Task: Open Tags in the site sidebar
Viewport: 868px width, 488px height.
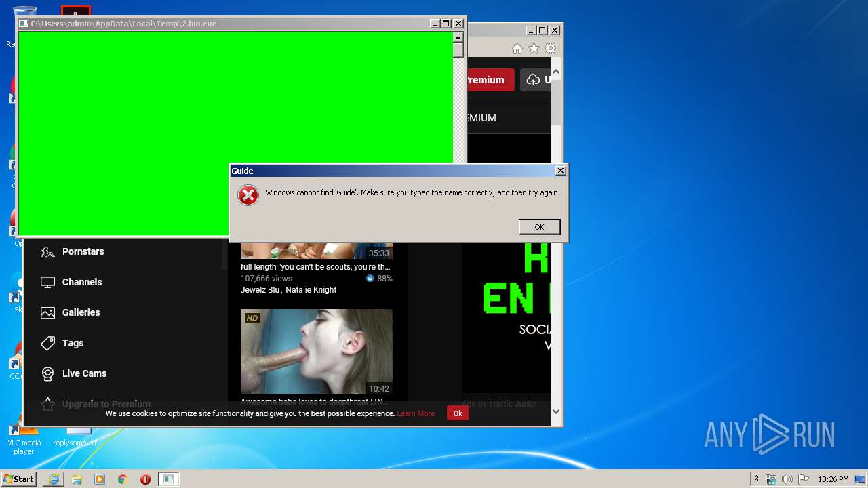Action: [x=73, y=343]
